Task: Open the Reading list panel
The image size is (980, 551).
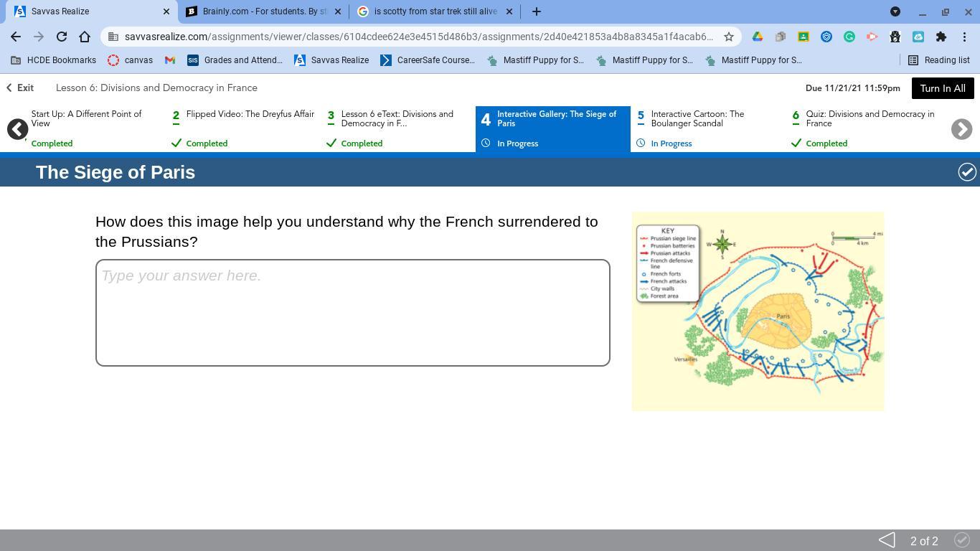Action: (939, 60)
